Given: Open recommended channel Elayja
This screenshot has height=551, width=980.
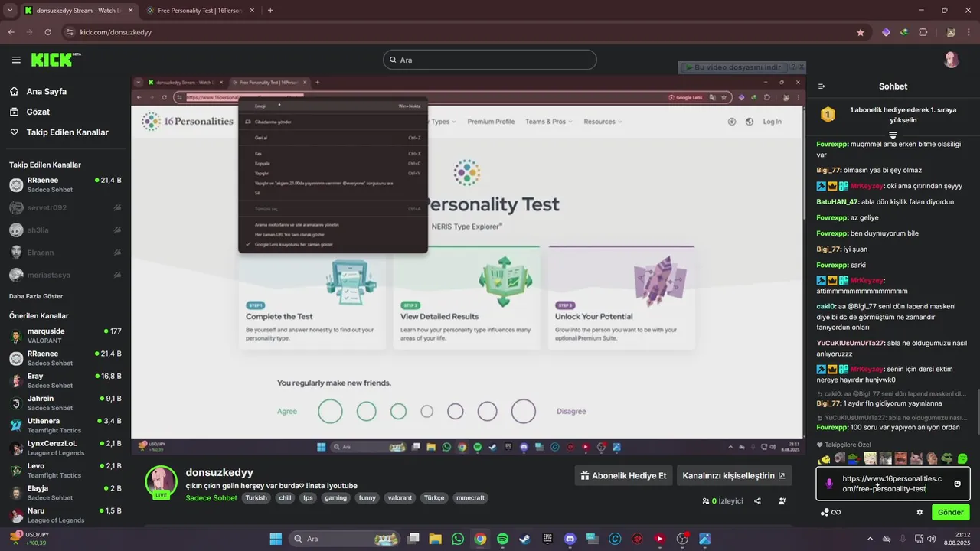Looking at the screenshot, I should coord(65,492).
